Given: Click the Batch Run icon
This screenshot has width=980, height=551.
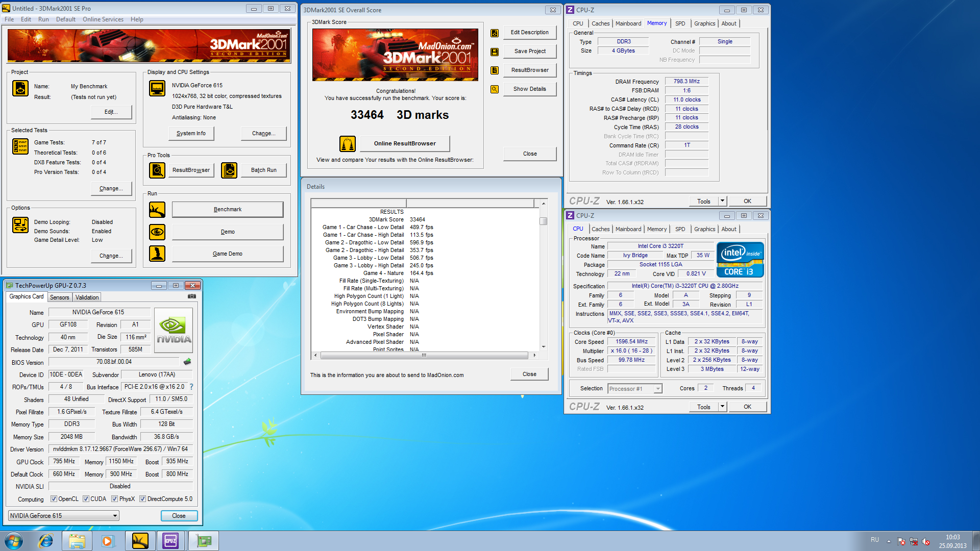Looking at the screenshot, I should (x=229, y=170).
